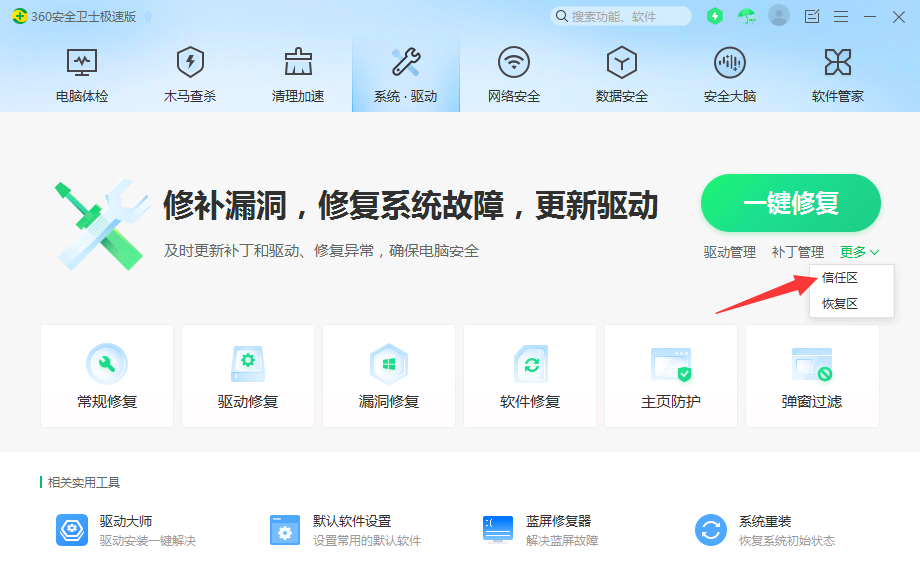Click the 360 logo icon

(19, 16)
